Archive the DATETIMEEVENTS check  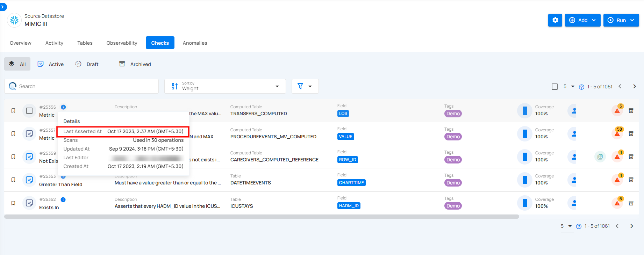click(631, 180)
